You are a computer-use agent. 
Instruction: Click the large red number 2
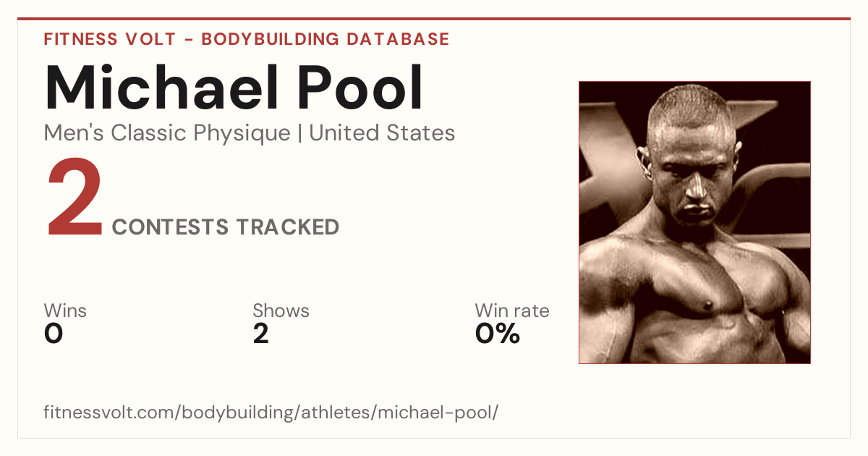(75, 199)
